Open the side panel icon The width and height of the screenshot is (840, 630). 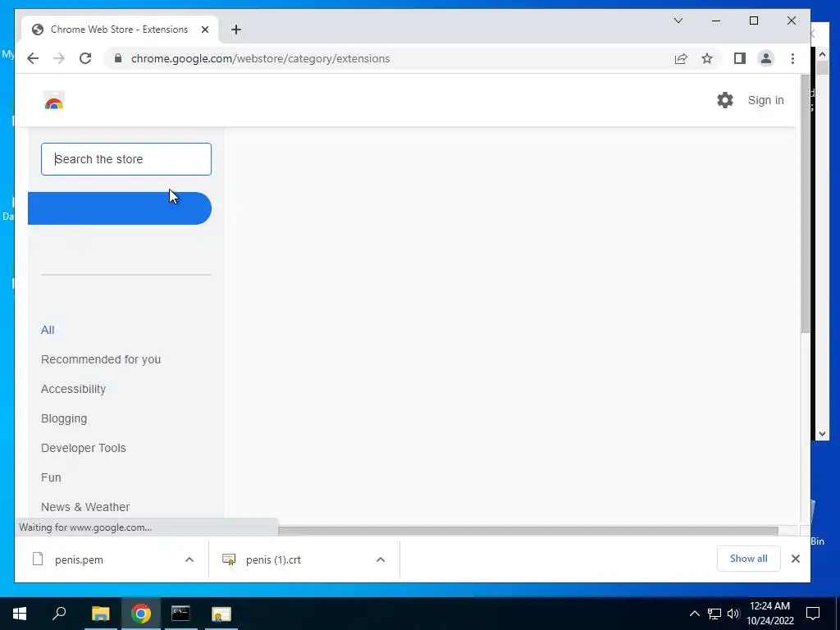740,58
